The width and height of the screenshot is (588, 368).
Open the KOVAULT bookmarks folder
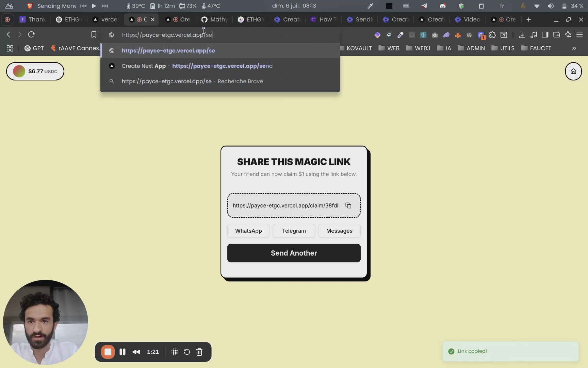tap(356, 48)
